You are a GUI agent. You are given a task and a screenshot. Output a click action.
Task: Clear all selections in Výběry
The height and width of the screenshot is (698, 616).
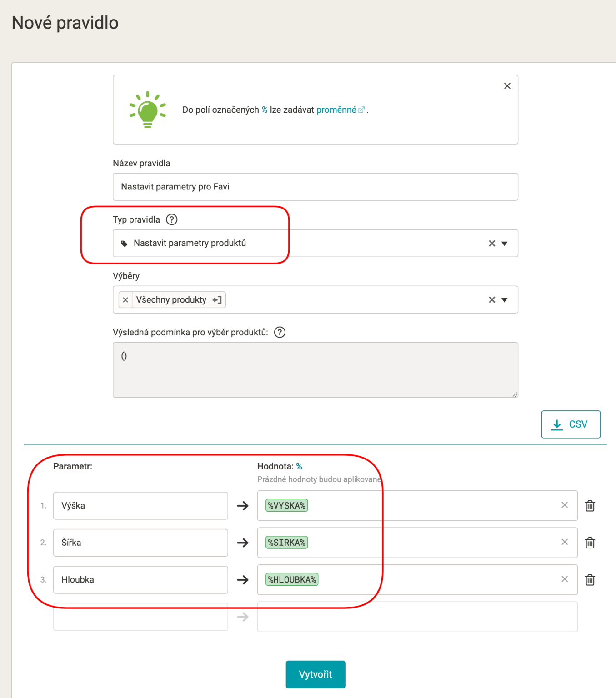(492, 300)
